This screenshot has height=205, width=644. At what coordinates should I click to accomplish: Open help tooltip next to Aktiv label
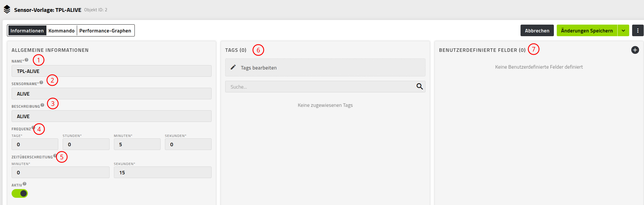24,184
